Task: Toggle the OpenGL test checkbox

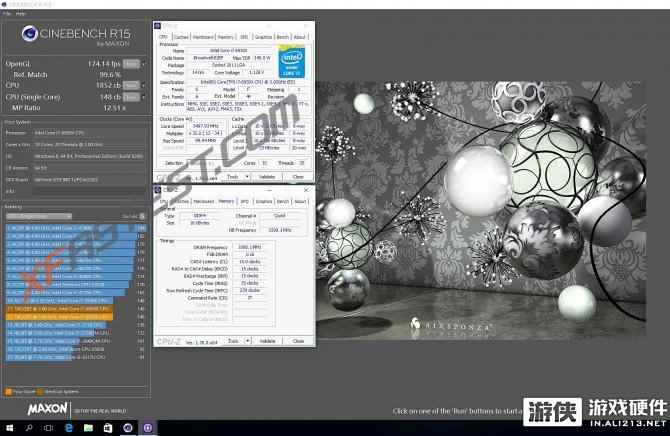Action: click(x=144, y=64)
